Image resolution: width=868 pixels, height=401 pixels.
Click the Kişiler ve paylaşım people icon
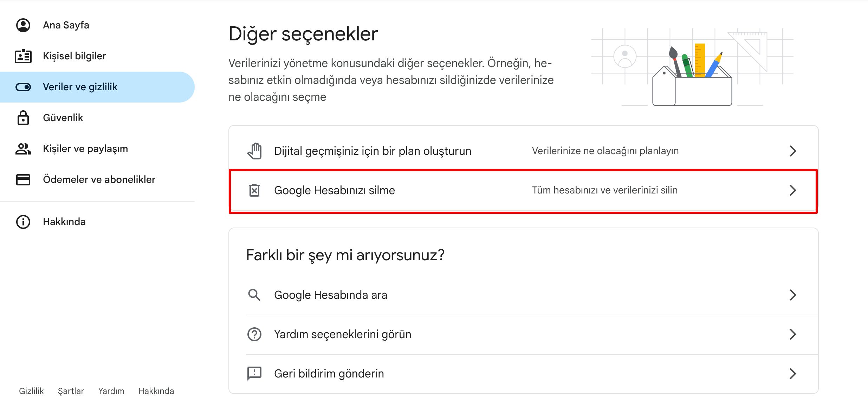[x=23, y=149]
